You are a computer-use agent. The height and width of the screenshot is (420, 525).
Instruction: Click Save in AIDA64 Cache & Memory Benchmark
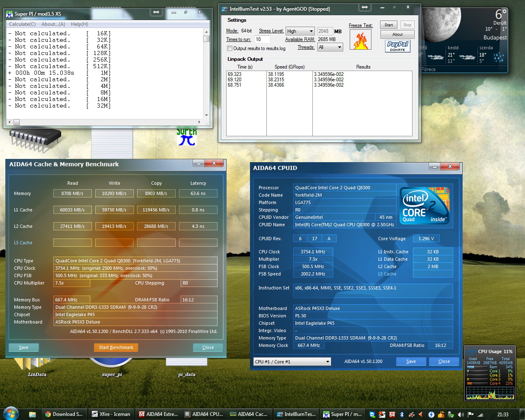pos(24,347)
